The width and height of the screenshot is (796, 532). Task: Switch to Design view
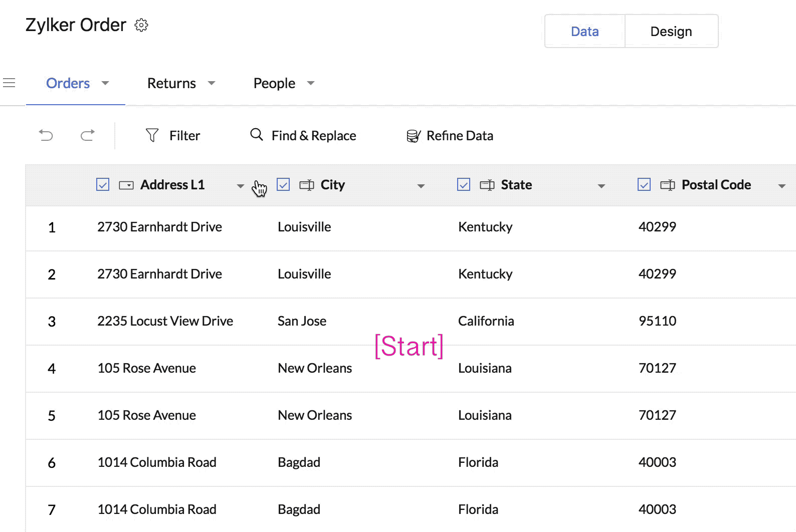click(x=671, y=32)
